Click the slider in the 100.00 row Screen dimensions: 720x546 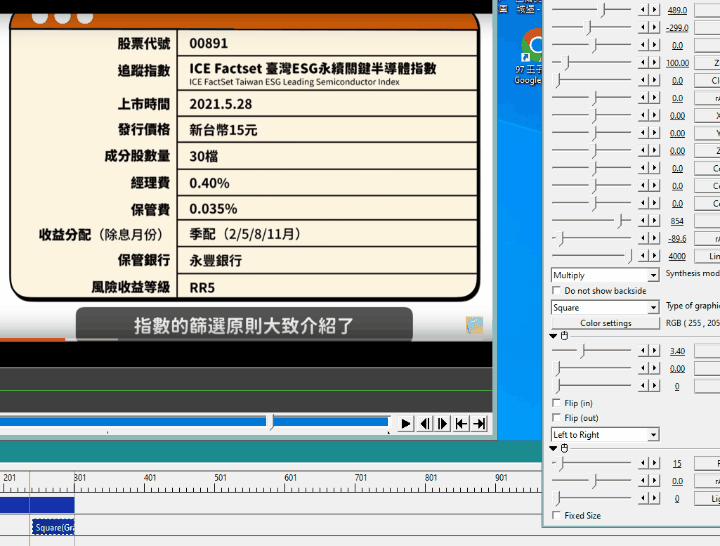(591, 62)
